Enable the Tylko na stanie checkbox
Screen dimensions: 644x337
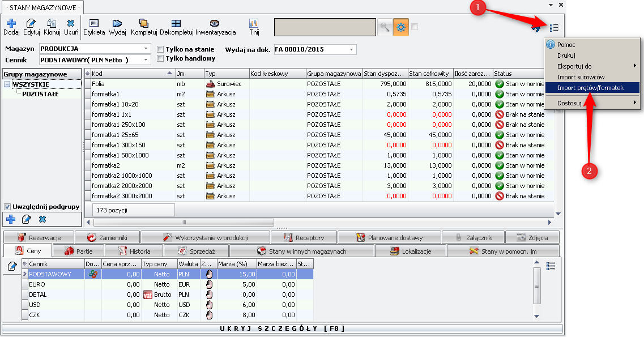click(x=161, y=49)
